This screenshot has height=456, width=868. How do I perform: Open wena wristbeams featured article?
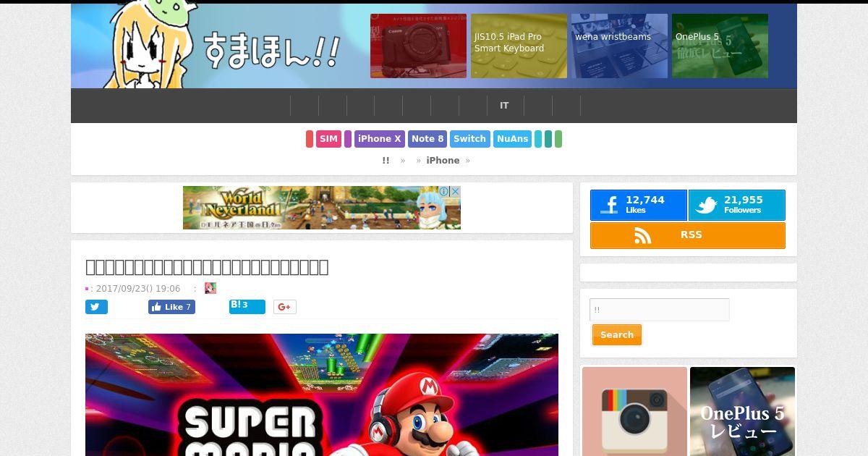tap(619, 46)
